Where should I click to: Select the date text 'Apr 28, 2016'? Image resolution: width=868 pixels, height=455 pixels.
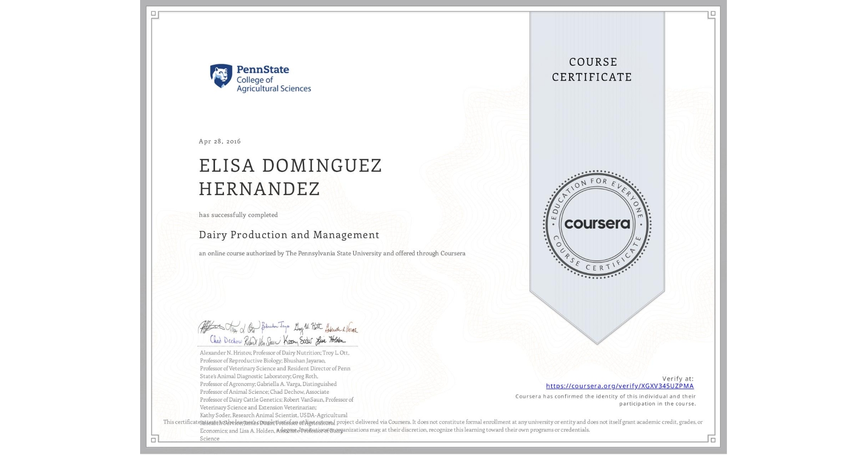pos(220,141)
